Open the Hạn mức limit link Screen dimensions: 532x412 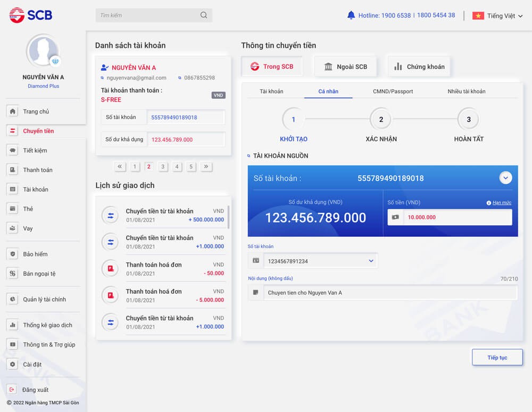[x=501, y=203]
